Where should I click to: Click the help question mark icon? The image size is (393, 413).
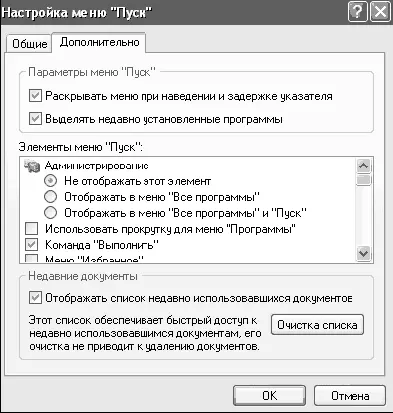click(x=357, y=12)
